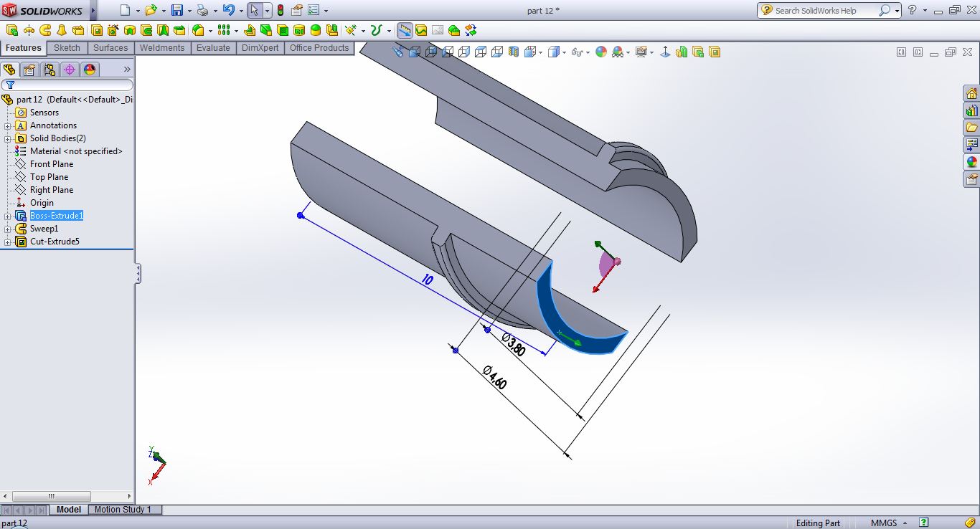Expand the Annotations tree node
The image size is (980, 529).
pos(8,125)
